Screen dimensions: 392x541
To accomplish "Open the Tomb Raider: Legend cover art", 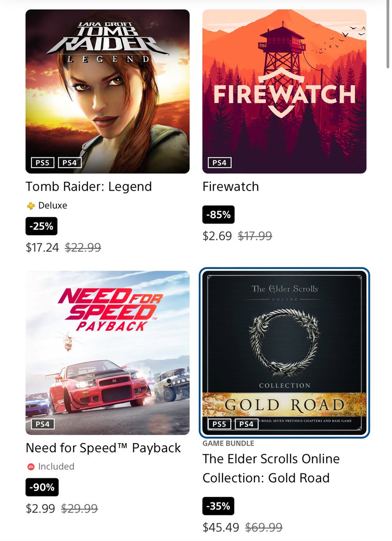I will point(108,92).
